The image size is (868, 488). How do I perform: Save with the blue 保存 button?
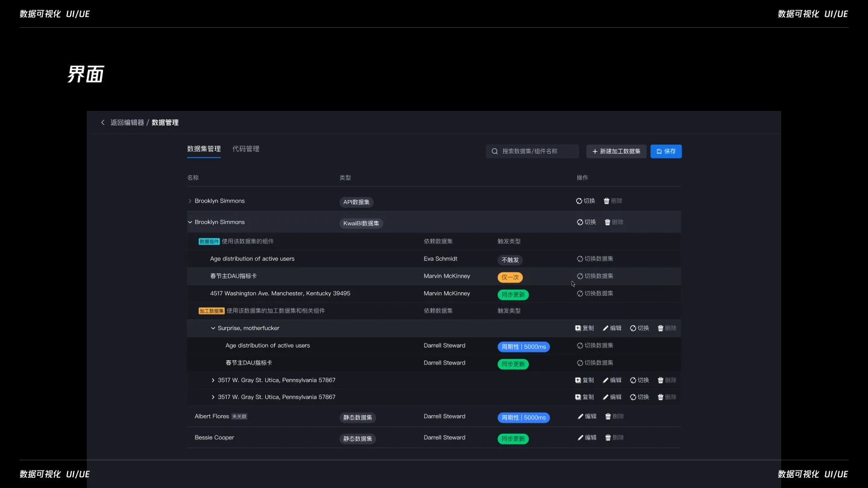click(666, 151)
